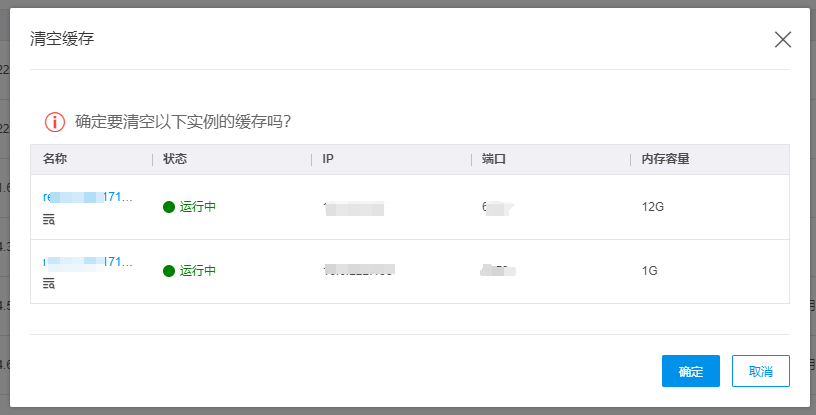Image resolution: width=816 pixels, height=415 pixels.
Task: Select the 12G memory capacity cell
Action: coord(653,207)
